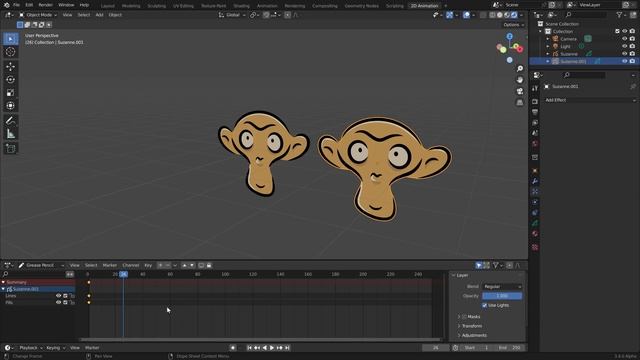
Task: Play the animation forward
Action: [x=272, y=348]
